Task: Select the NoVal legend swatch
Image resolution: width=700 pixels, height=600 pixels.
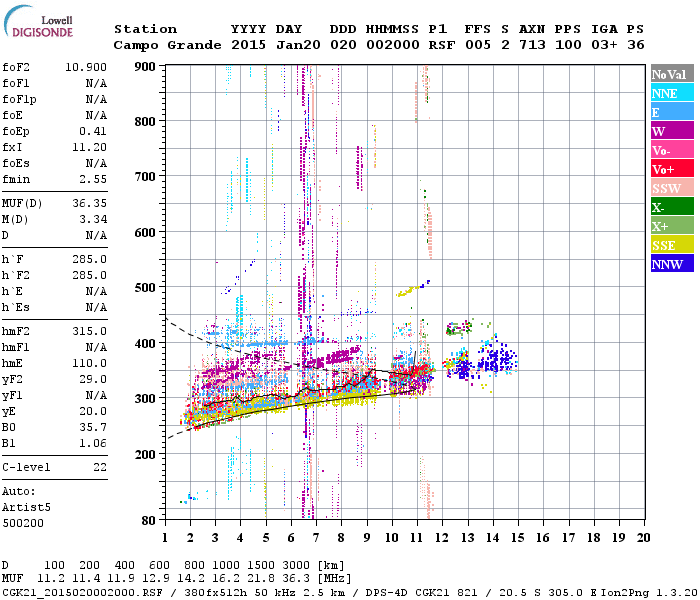Action: click(x=672, y=74)
